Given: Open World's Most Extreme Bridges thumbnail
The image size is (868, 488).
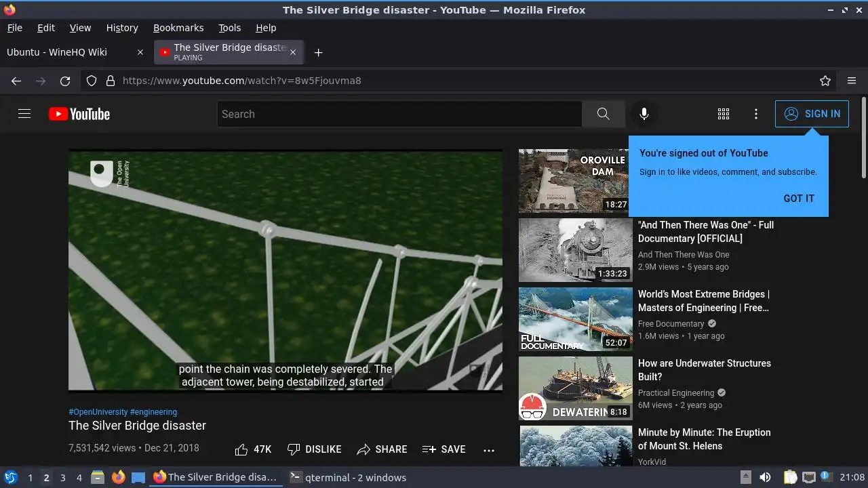Looking at the screenshot, I should [576, 319].
